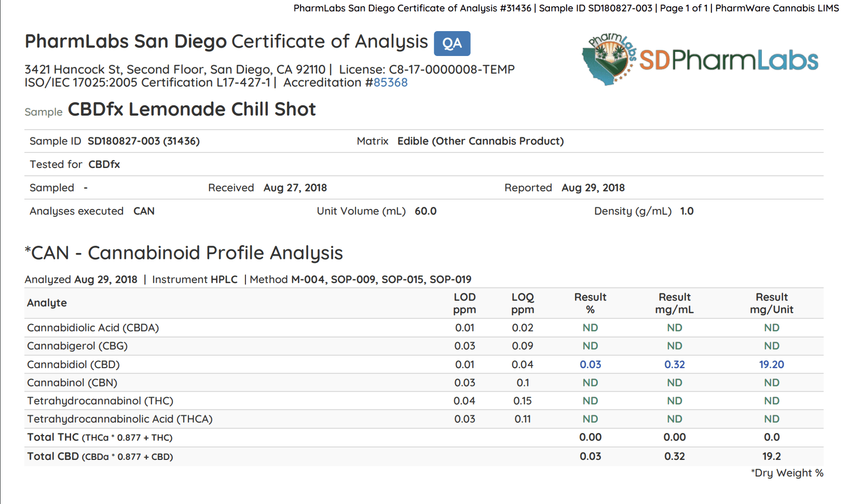The width and height of the screenshot is (847, 504).
Task: Click the CAN - Cannabinoid Profile Analysis heading
Action: 184,253
